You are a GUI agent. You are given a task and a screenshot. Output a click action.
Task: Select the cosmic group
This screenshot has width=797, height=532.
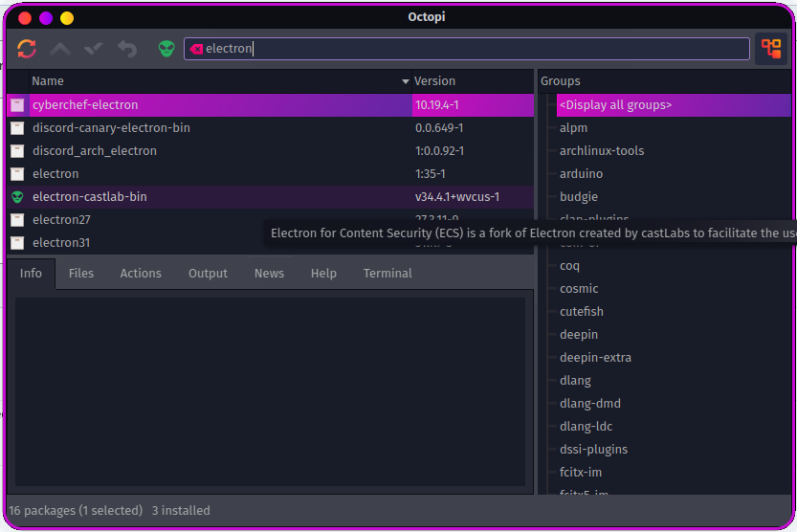[x=579, y=289]
